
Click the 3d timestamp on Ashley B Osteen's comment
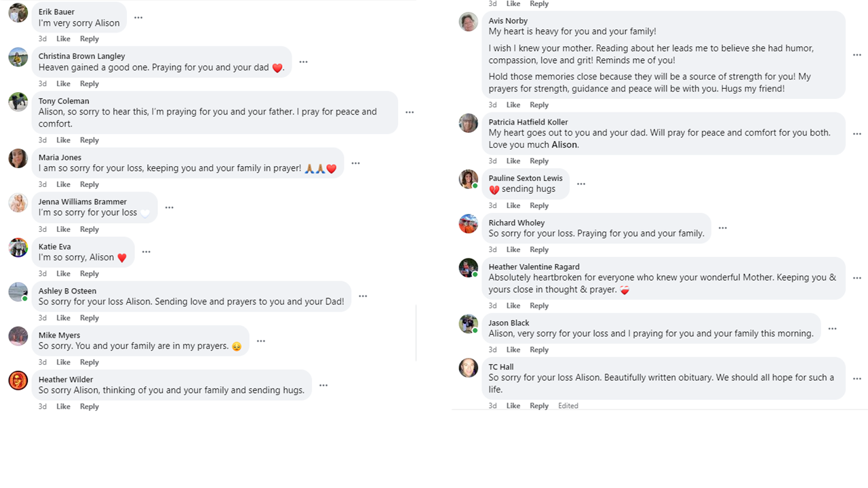[43, 318]
